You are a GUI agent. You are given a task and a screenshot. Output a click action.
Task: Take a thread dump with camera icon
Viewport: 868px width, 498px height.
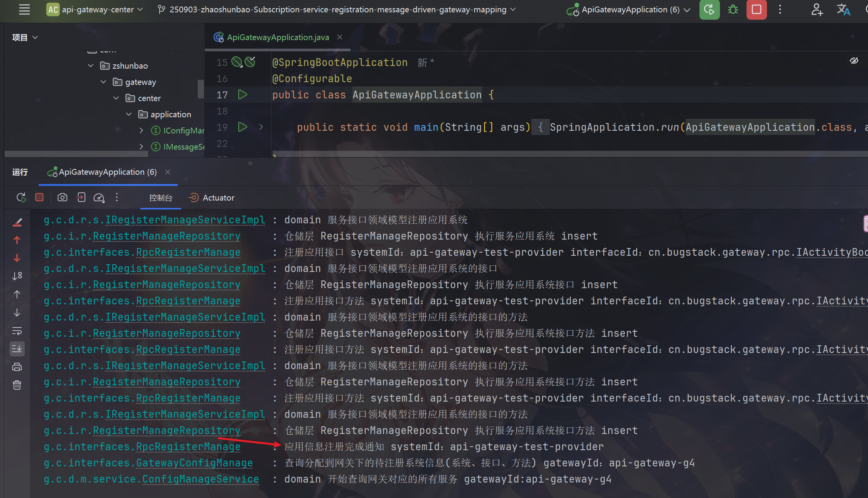(62, 198)
